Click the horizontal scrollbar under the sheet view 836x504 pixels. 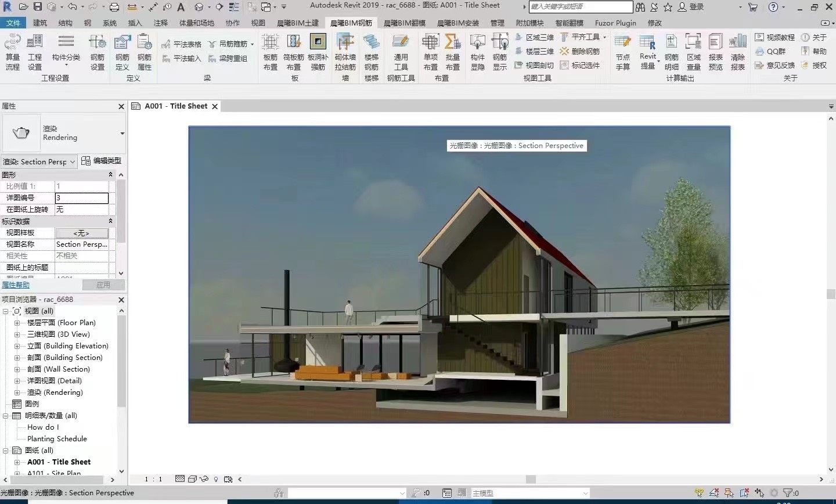click(x=530, y=479)
